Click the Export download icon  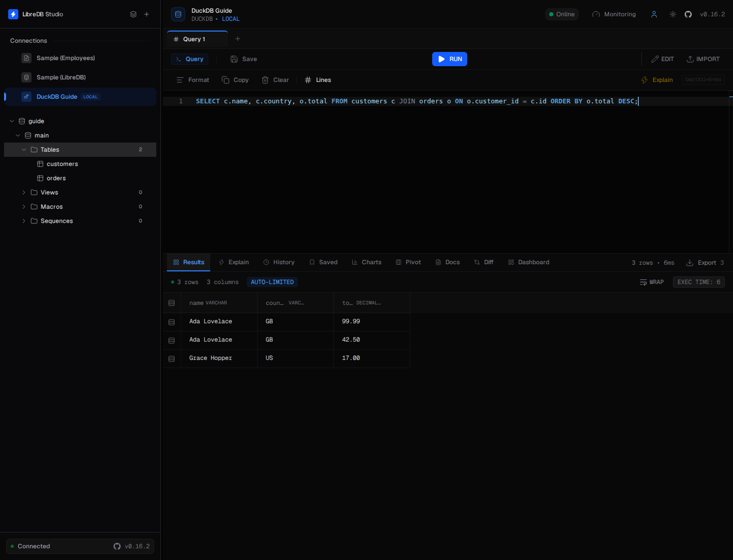point(690,263)
